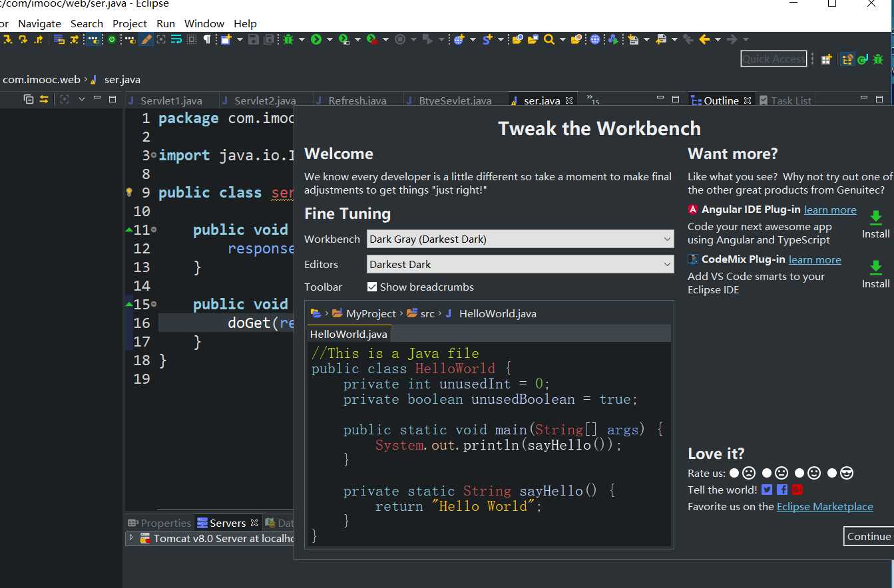
Task: Open dropdown arrow beside Run icon
Action: pos(330,39)
